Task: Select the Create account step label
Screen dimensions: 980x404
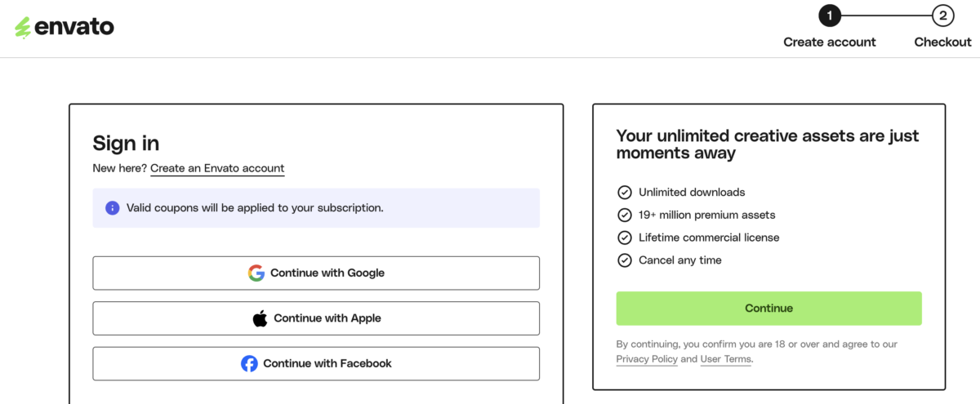Action: tap(829, 42)
